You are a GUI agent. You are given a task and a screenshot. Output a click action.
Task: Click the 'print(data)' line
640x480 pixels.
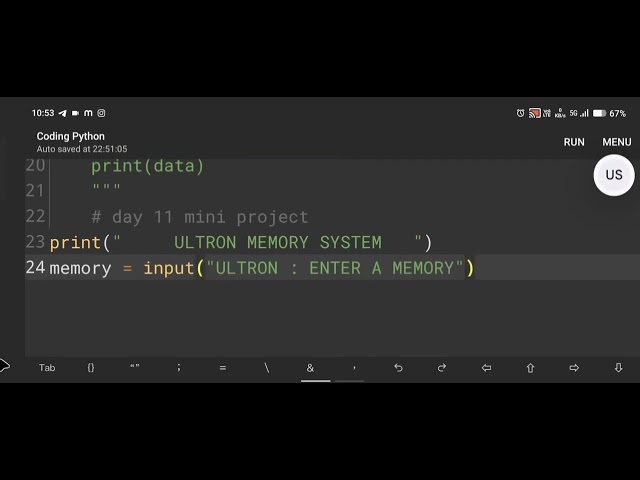[147, 167]
